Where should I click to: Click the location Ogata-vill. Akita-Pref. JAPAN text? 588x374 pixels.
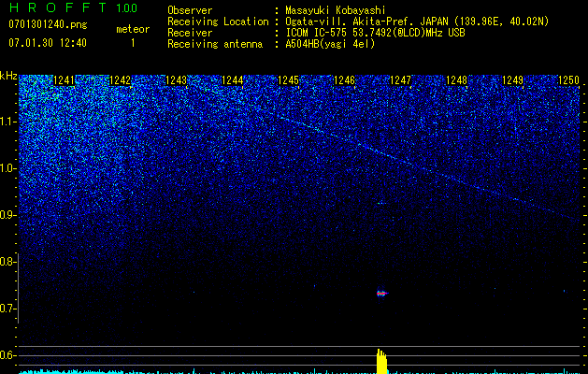366,22
